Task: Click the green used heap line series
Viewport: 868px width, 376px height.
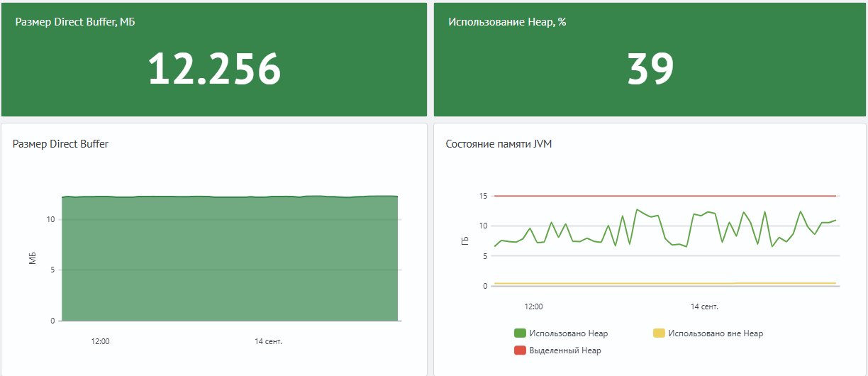Action: [667, 227]
